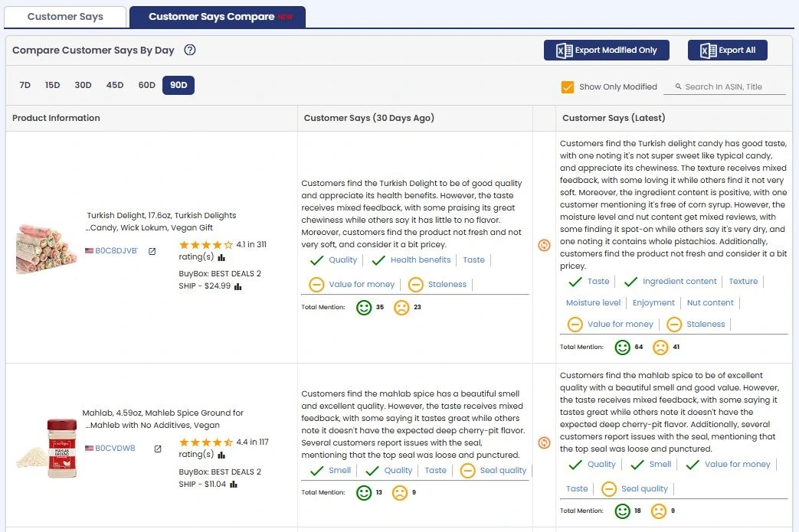Select the 30D time range filter
The height and width of the screenshot is (532, 799).
[x=83, y=85]
